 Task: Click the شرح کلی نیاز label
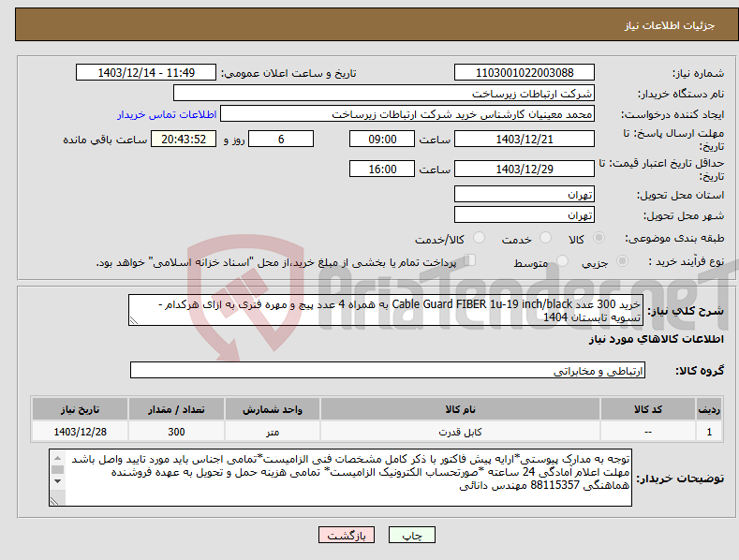point(686,311)
